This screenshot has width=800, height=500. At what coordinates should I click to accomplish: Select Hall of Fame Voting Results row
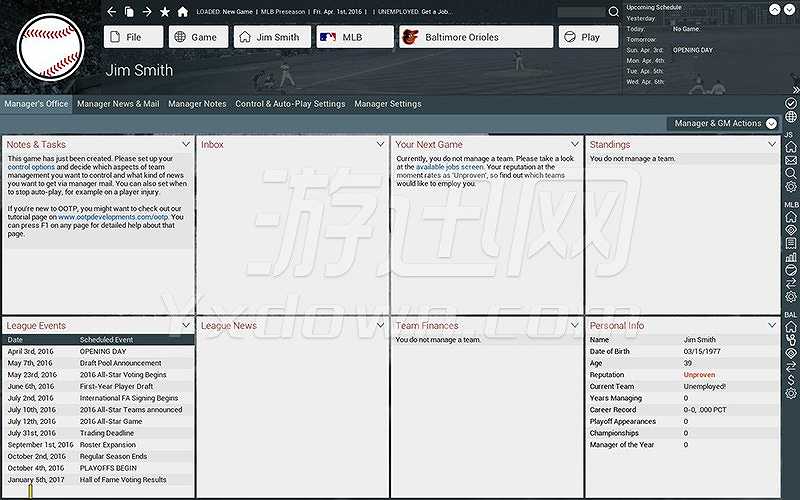click(98, 480)
